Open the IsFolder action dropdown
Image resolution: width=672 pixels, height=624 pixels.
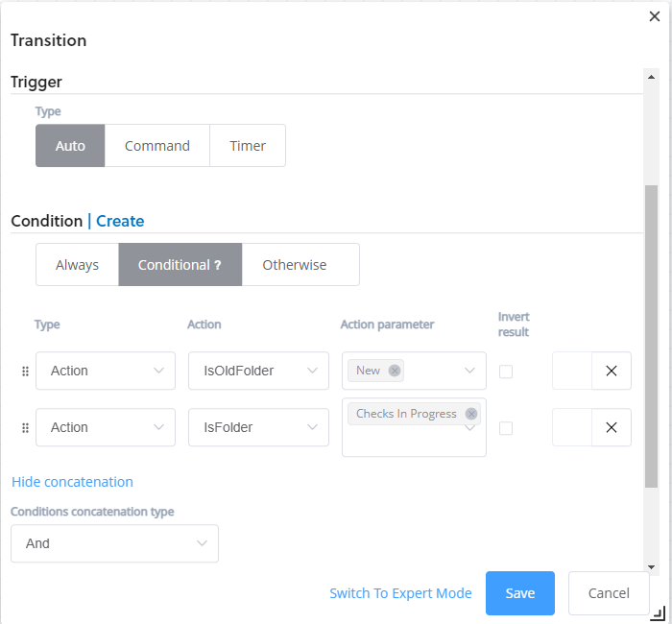coord(258,427)
